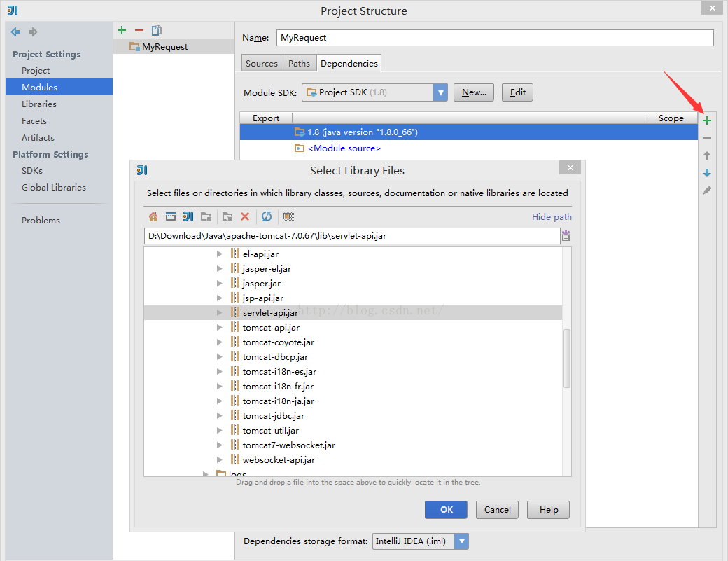728x561 pixels.
Task: Jump to the desktop directory in file chooser
Action: [x=171, y=216]
